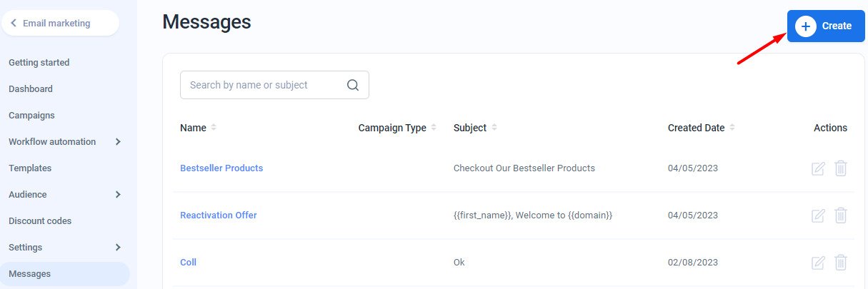Sort by Campaign Type column

(x=434, y=128)
